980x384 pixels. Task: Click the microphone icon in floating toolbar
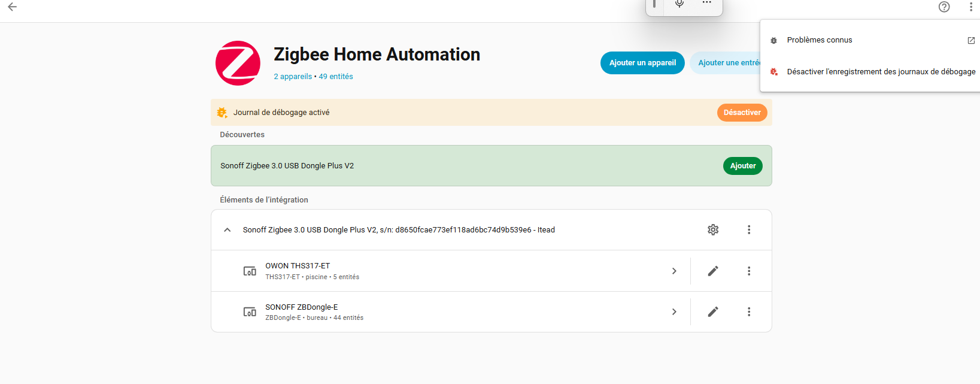point(679,4)
